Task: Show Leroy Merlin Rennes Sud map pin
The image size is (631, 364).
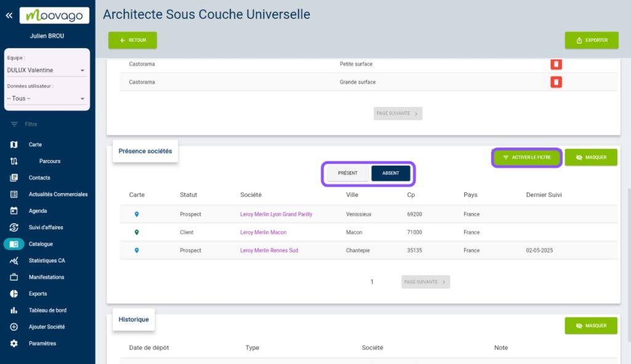Action: pyautogui.click(x=137, y=251)
